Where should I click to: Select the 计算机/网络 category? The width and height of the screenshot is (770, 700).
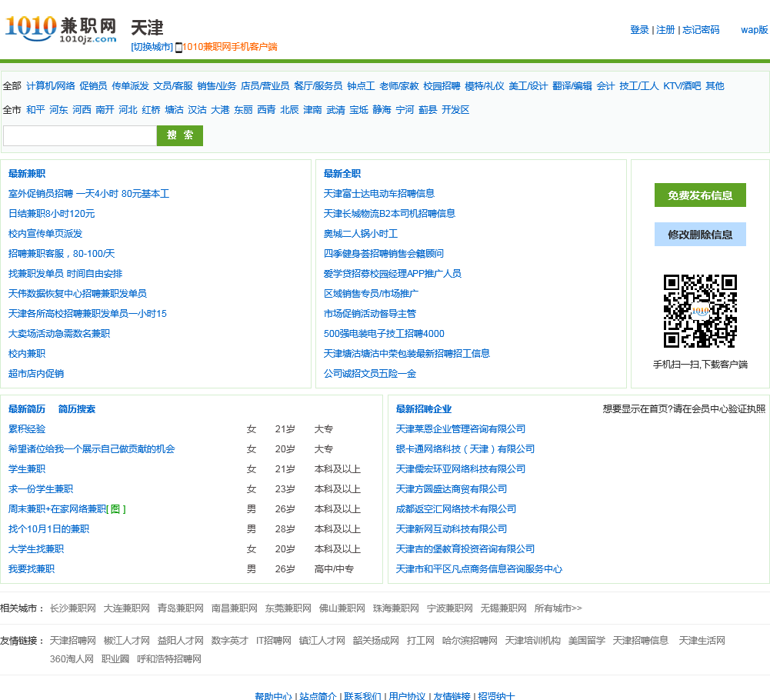tap(51, 86)
